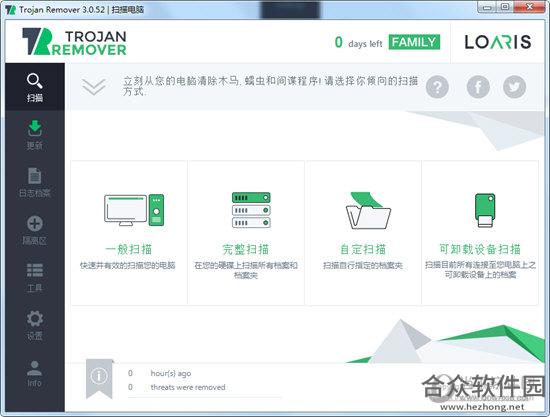Screen dimensions: 550x417
Task: Click the '0 days left' text
Action: click(x=358, y=43)
